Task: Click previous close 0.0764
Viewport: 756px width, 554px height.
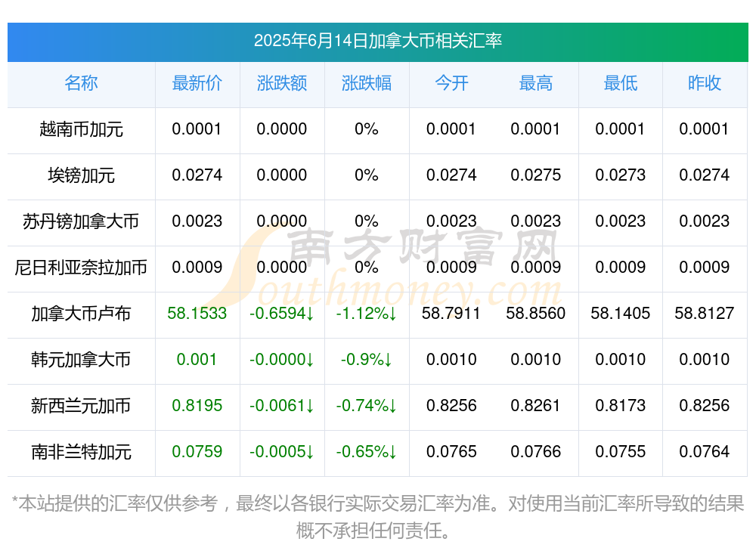Action: click(x=705, y=452)
